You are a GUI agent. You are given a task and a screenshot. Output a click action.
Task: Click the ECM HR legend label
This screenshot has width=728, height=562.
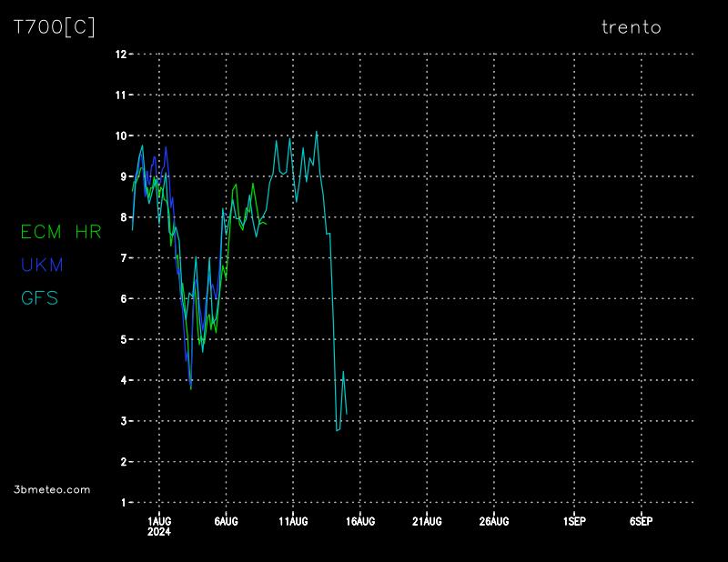click(61, 232)
